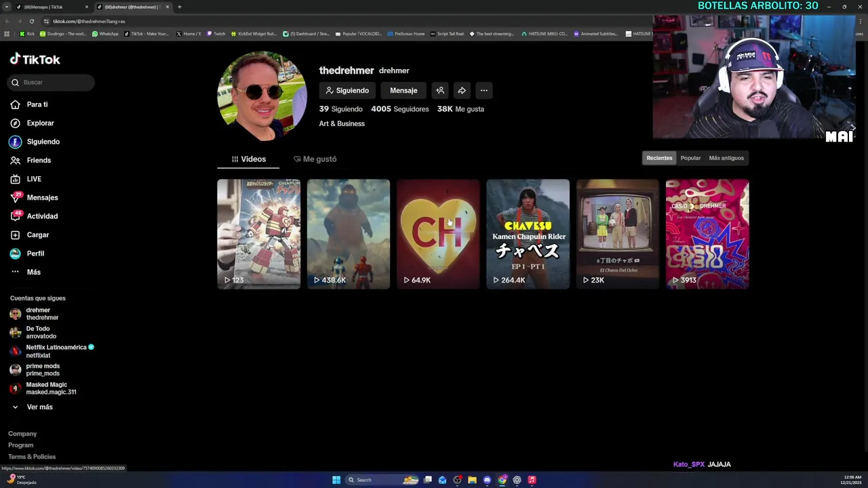Play the monster video with 438.6K views
868x488 pixels.
pos(349,234)
